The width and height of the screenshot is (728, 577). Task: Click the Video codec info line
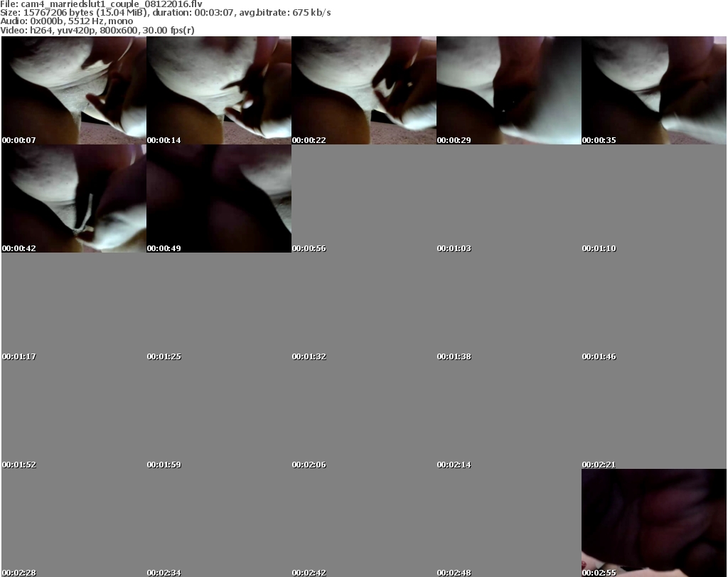98,31
